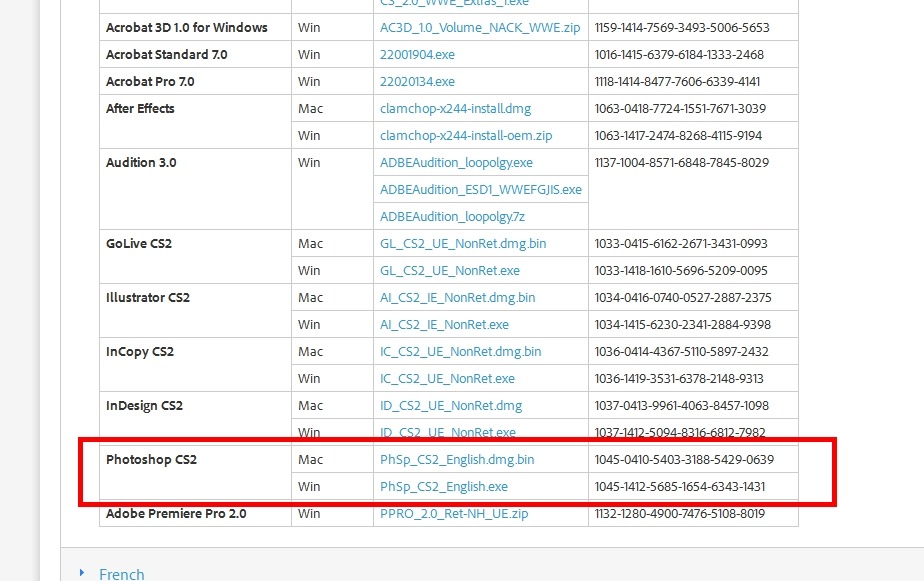Download PhSp_CS2_English.exe for Windows
The width and height of the screenshot is (924, 581).
444,487
